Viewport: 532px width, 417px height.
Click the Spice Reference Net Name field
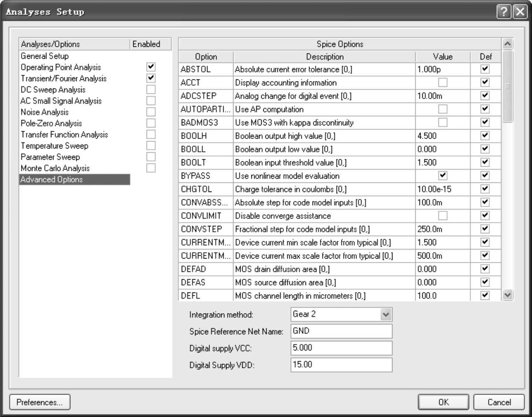point(341,331)
